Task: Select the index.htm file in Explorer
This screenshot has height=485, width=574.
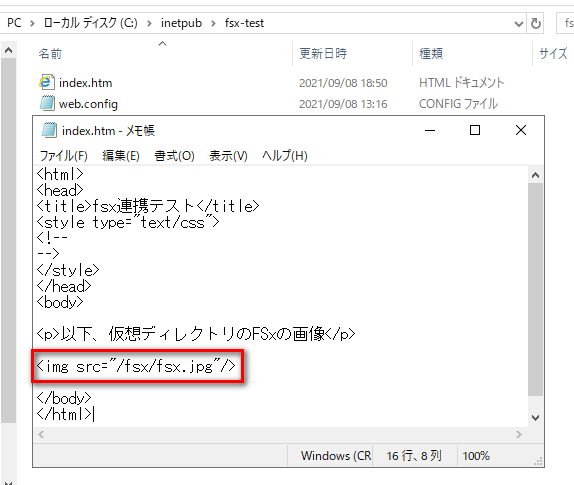Action: click(x=85, y=83)
